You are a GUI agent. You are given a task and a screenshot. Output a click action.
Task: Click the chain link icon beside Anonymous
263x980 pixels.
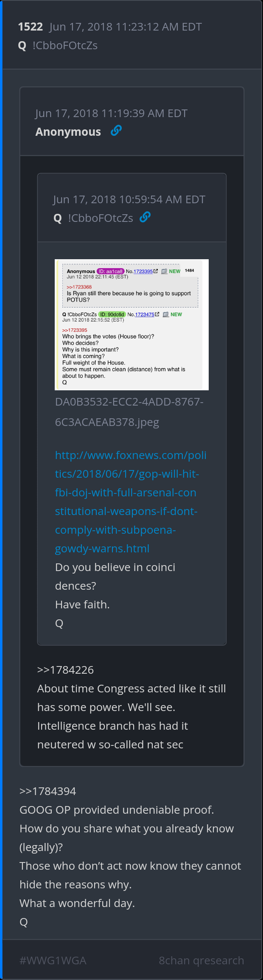coord(116,131)
